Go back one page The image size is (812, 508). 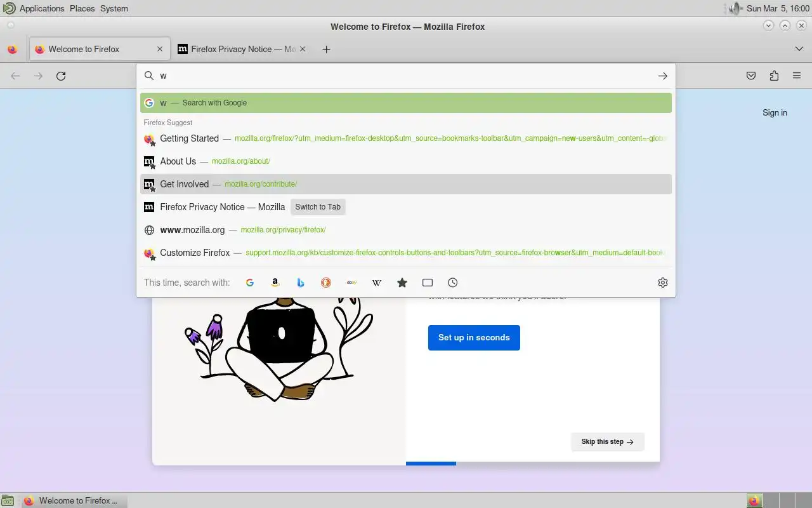15,76
